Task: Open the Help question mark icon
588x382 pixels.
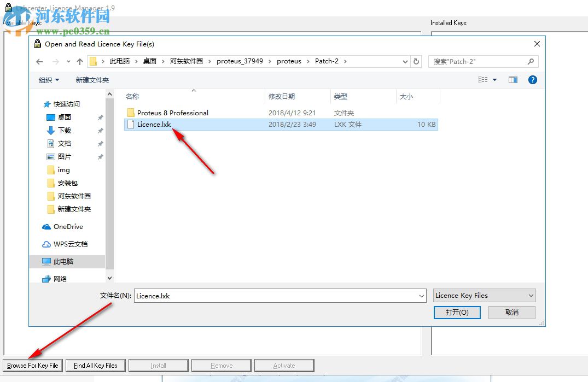Action: (532, 79)
